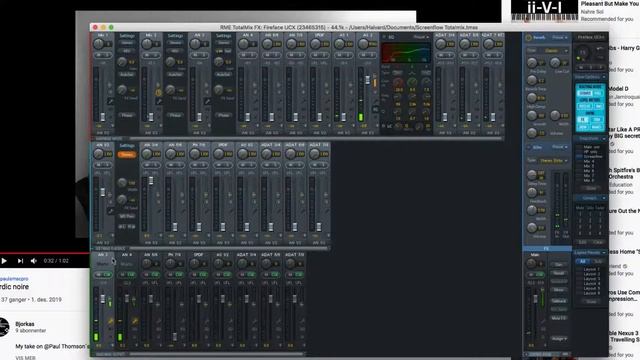Click the Mono button in control room
This screenshot has width=640, height=360.
(559, 290)
